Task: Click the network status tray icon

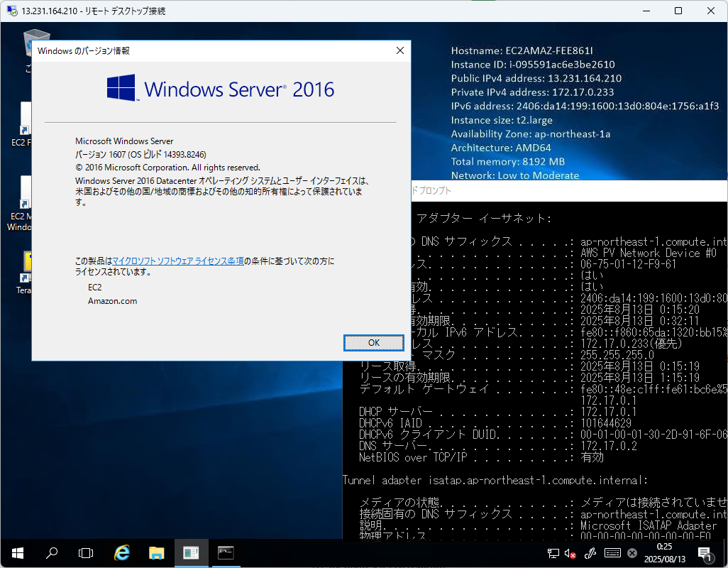Action: tap(553, 553)
